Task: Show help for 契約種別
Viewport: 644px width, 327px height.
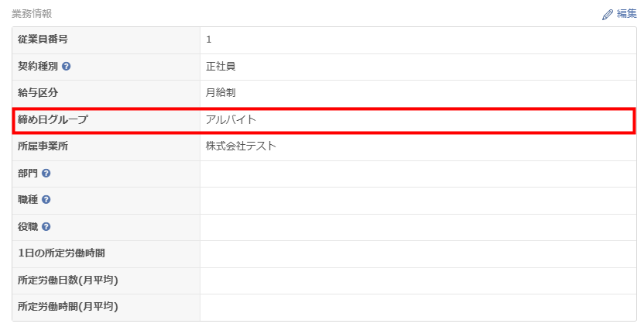Action: click(66, 66)
